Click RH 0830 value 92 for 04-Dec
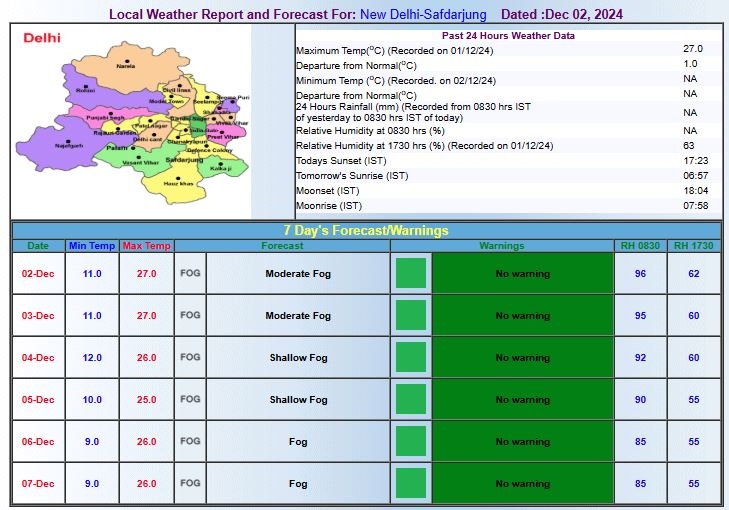 pyautogui.click(x=640, y=358)
